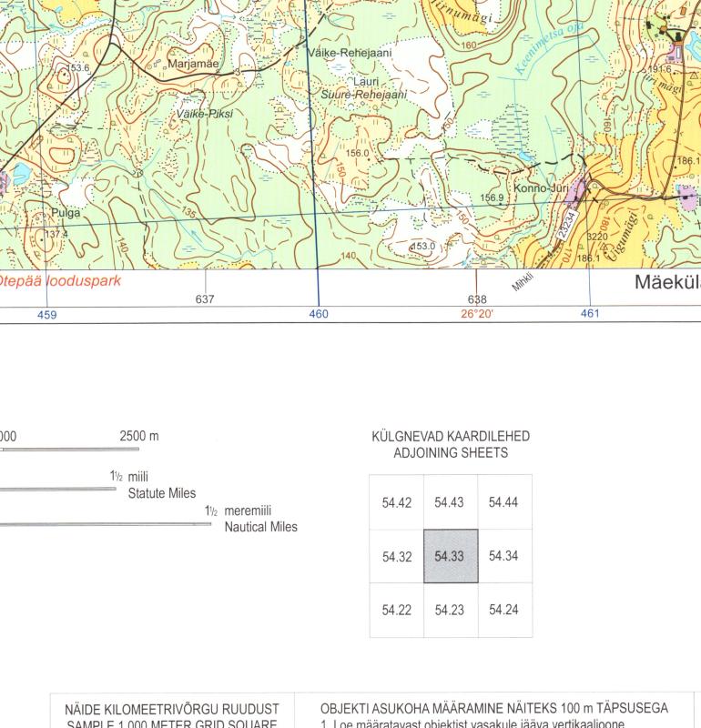The image size is (701, 728).
Task: Click the blue 459 grid number
Action: tap(47, 315)
